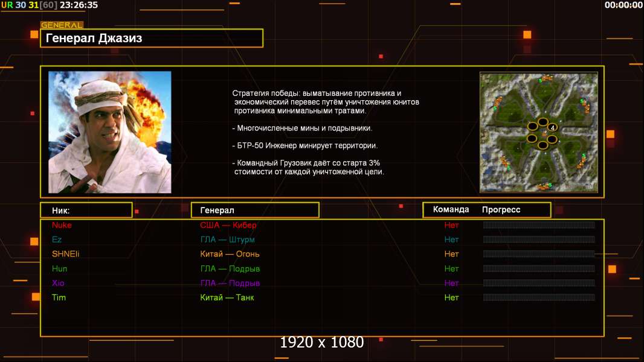Click the bottom-center start circle on minimap

(x=543, y=145)
